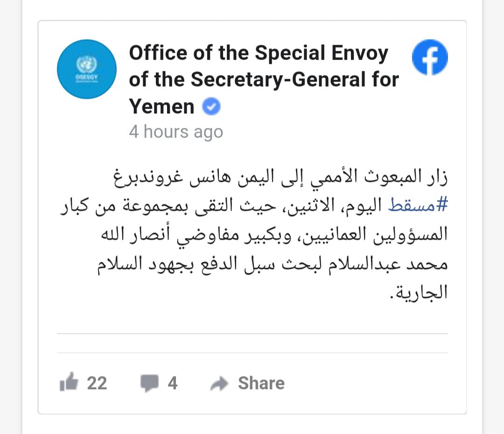This screenshot has width=504, height=434.
Task: Click empty space between the two dividers
Action: [252, 343]
